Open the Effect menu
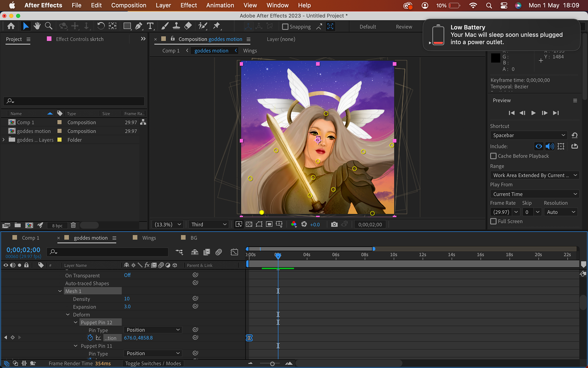The image size is (588, 368). 189,5
